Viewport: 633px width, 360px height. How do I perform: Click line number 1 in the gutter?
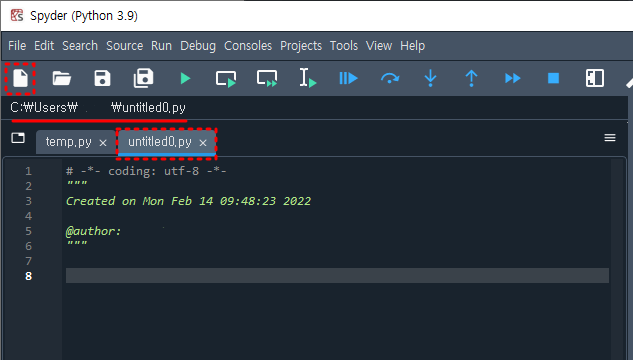click(x=28, y=171)
